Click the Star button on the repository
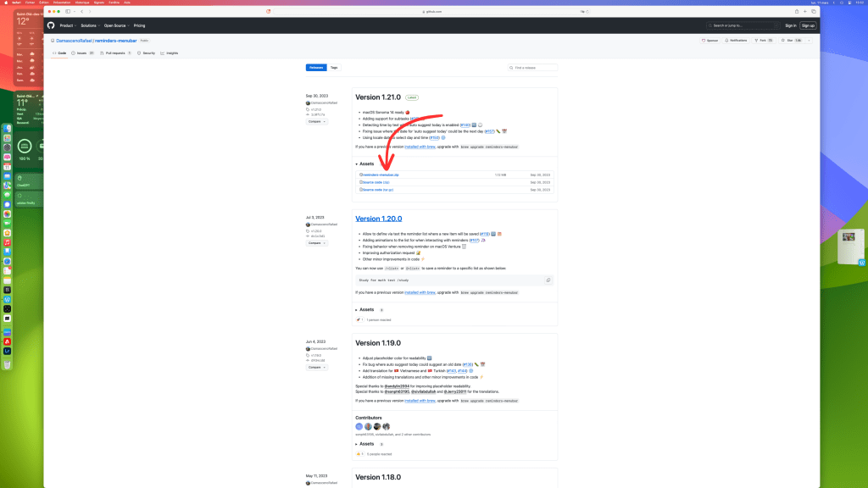The height and width of the screenshot is (488, 868). 795,40
